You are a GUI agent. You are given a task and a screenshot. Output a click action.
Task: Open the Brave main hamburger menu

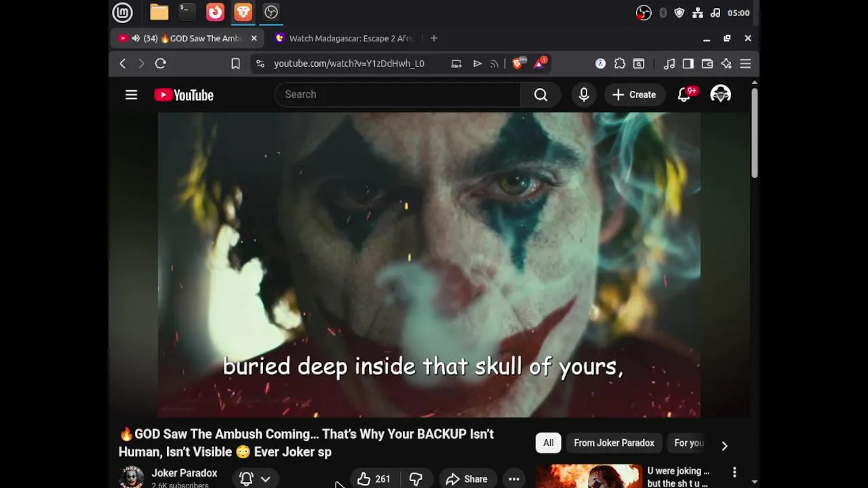click(x=745, y=64)
